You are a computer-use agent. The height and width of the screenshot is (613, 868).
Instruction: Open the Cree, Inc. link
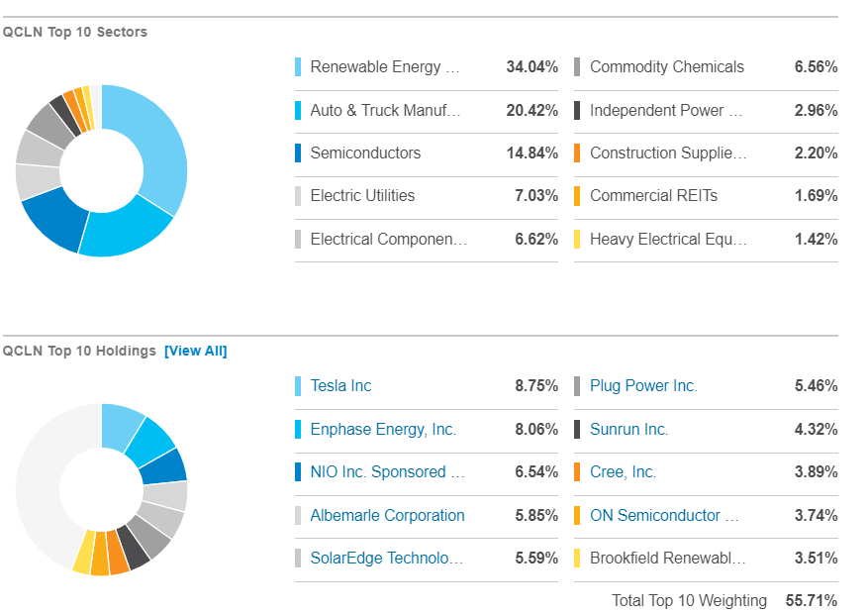623,471
